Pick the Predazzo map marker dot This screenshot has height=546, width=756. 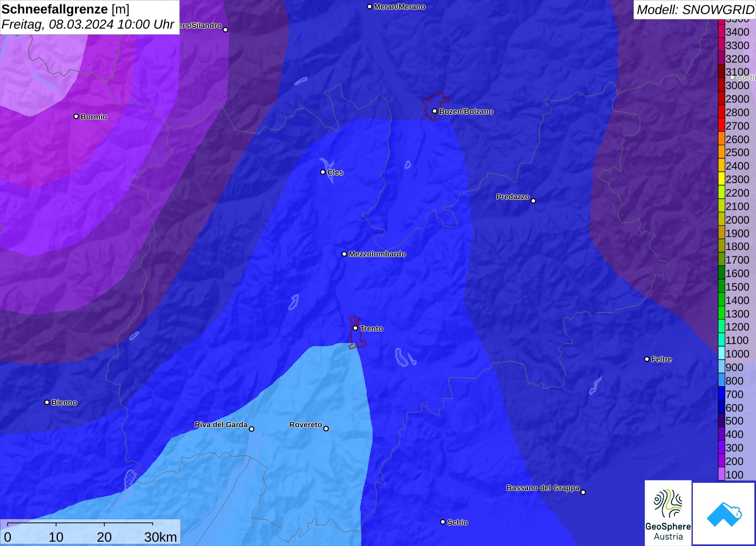pyautogui.click(x=534, y=201)
